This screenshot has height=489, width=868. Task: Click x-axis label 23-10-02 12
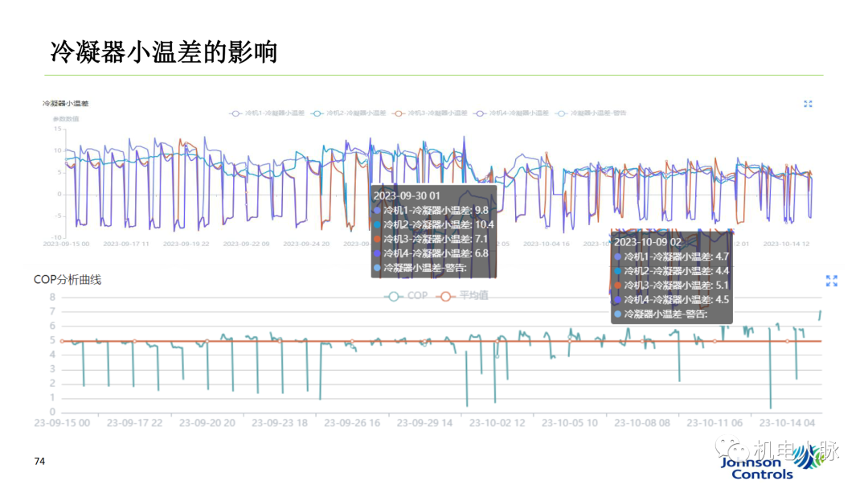coord(497,422)
